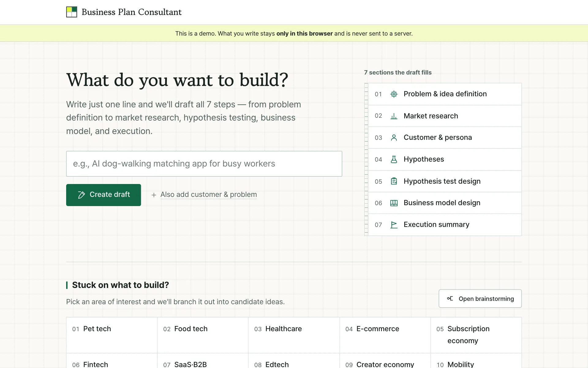Click the target icon beside Problem & idea definition
The height and width of the screenshot is (368, 588).
click(394, 94)
